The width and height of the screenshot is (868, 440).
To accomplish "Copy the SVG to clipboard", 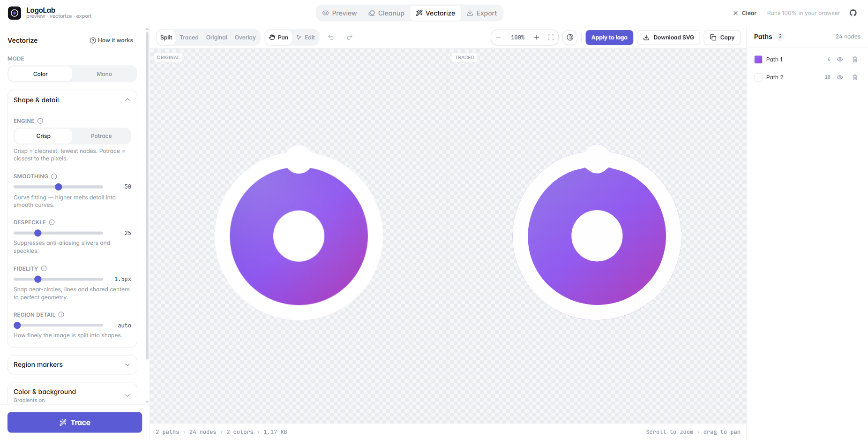I will pos(722,38).
